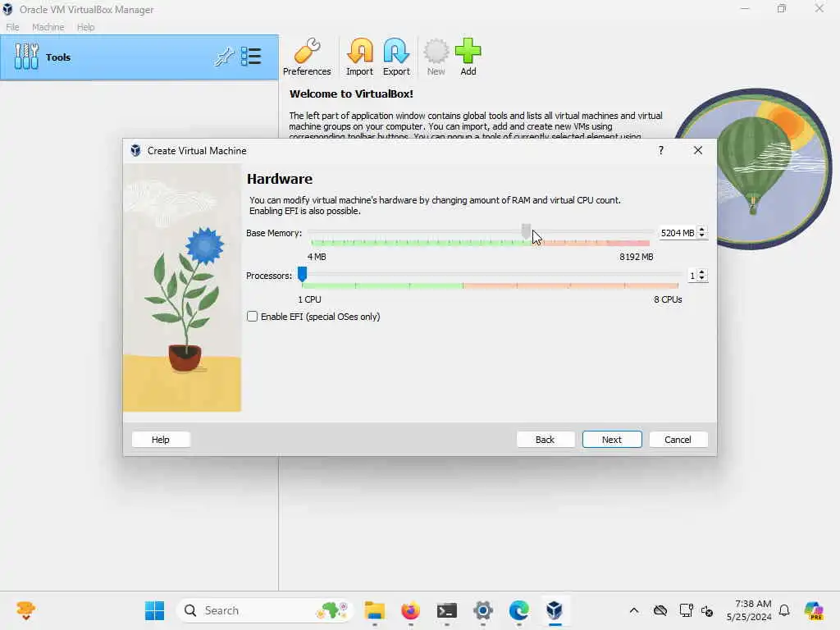The width and height of the screenshot is (840, 630).
Task: Click the Processors slider handle
Action: 302,274
